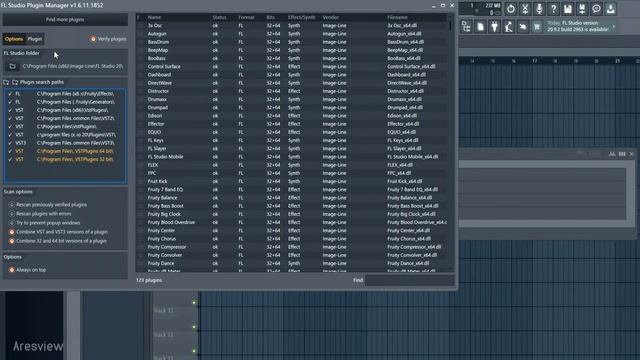
Task: Open the FL Studio help question mark icon
Action: pos(553,9)
